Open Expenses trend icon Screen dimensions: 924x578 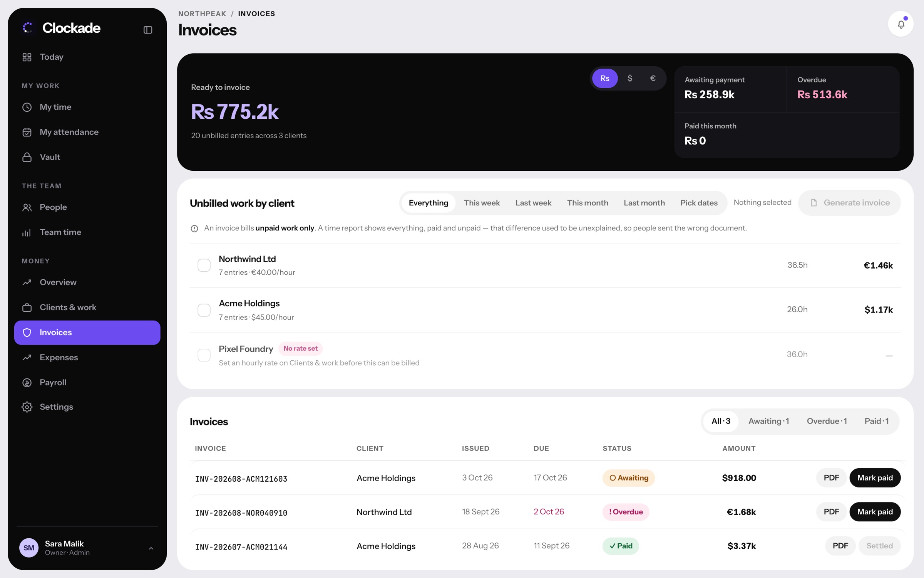pos(27,358)
